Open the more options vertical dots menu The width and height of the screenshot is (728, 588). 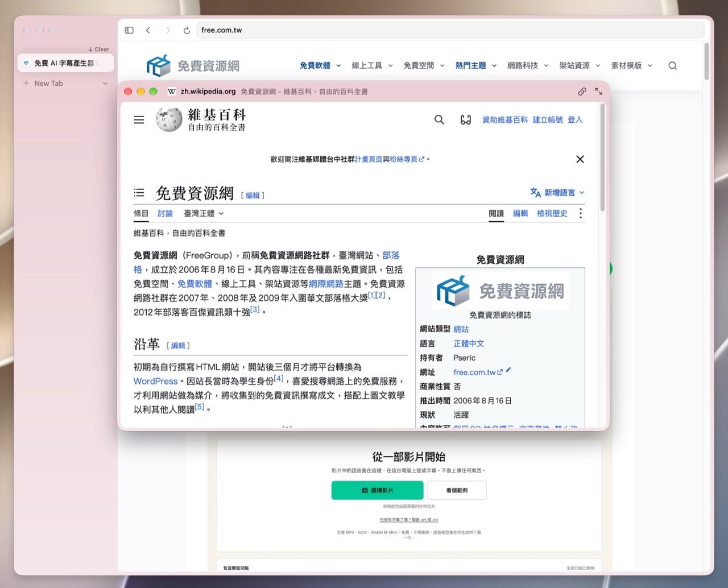click(x=580, y=213)
